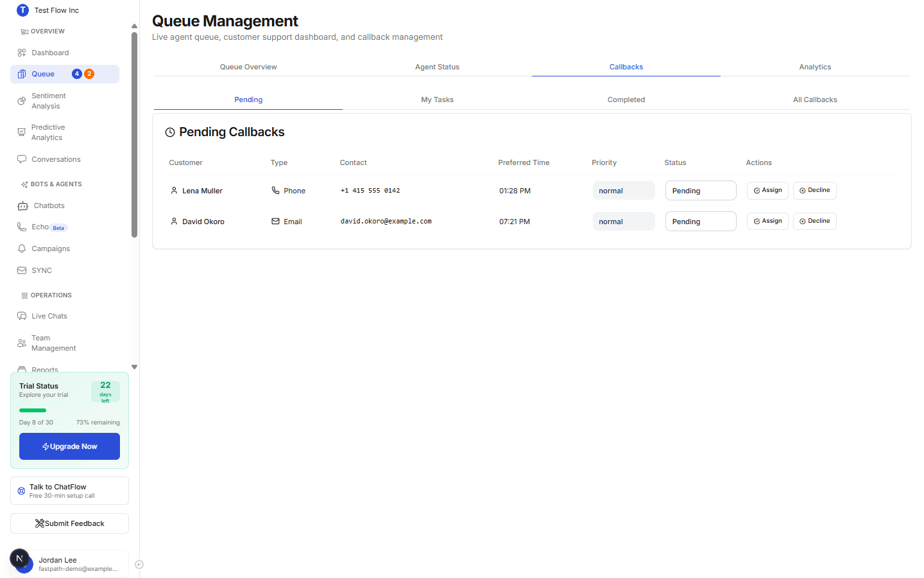This screenshot has height=578, width=924.
Task: Click preferred time 01:28 PM
Action: coord(515,191)
